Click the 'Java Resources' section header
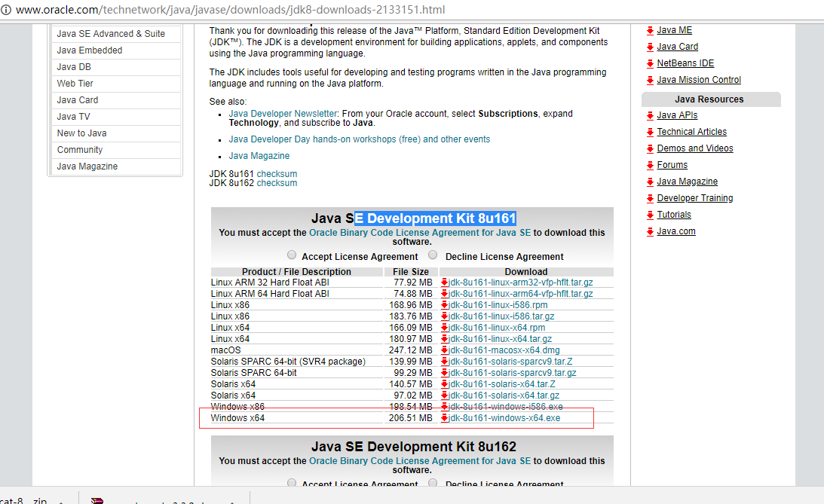This screenshot has width=824, height=504. pyautogui.click(x=709, y=99)
